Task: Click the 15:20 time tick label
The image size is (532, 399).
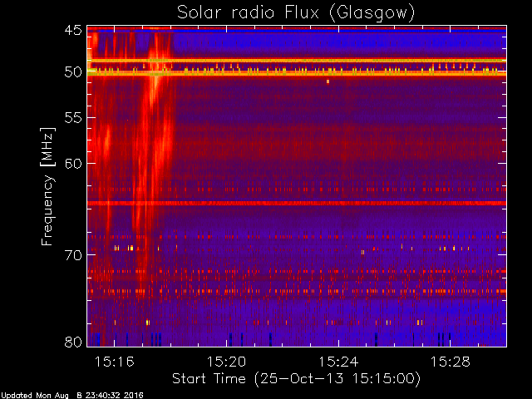Action: [x=226, y=362]
